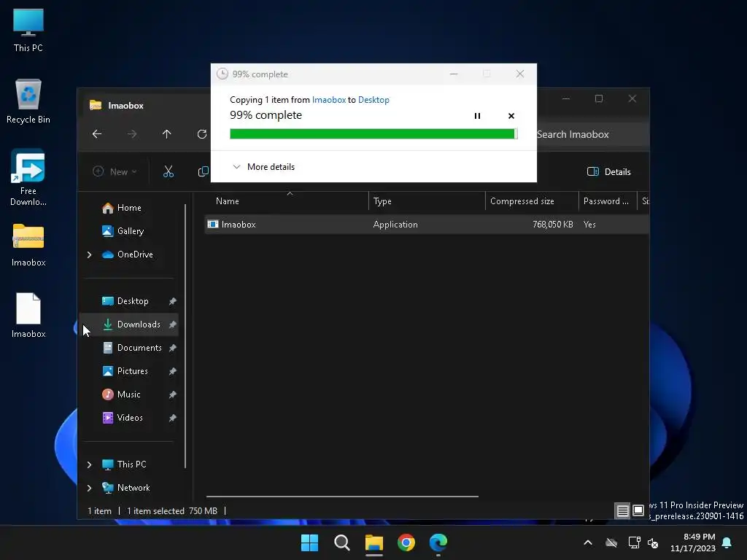
Task: Unpin Desktop using its pin icon
Action: pyautogui.click(x=172, y=301)
